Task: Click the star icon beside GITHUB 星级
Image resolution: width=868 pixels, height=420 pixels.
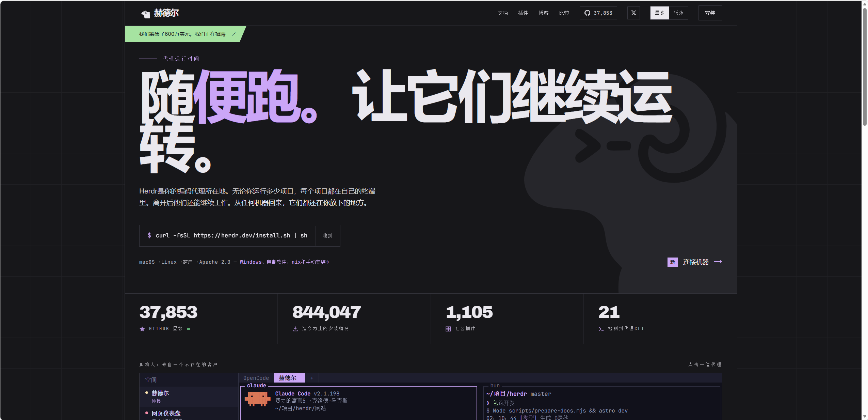Action: 142,329
